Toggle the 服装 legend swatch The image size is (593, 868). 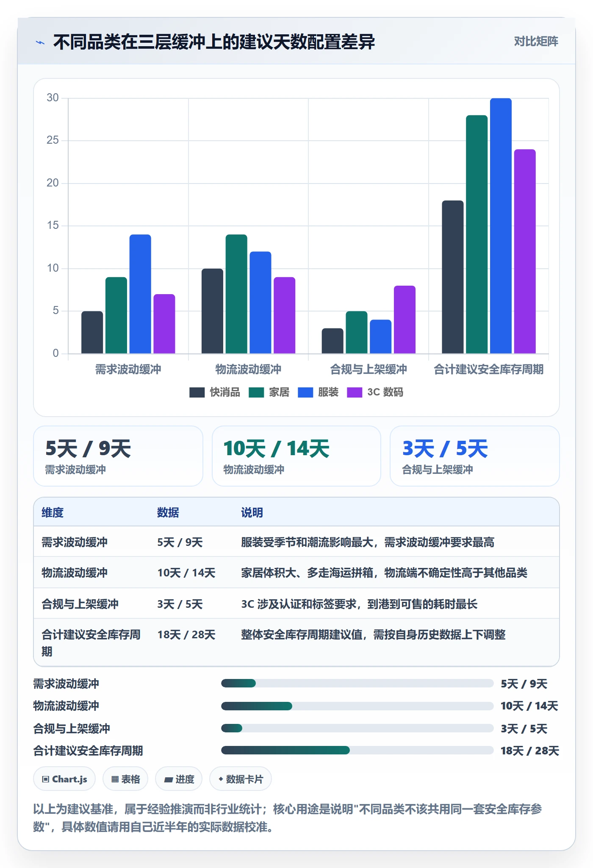coord(305,392)
